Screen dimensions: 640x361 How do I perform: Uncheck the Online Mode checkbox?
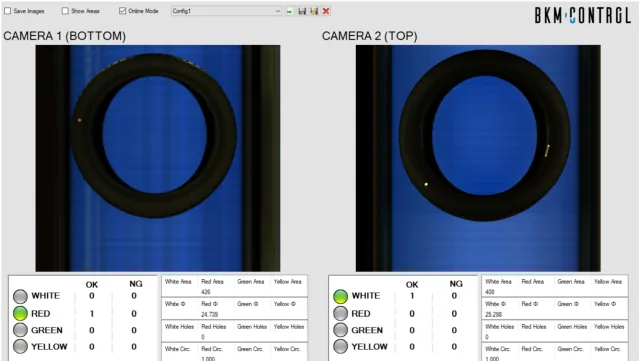coord(122,11)
